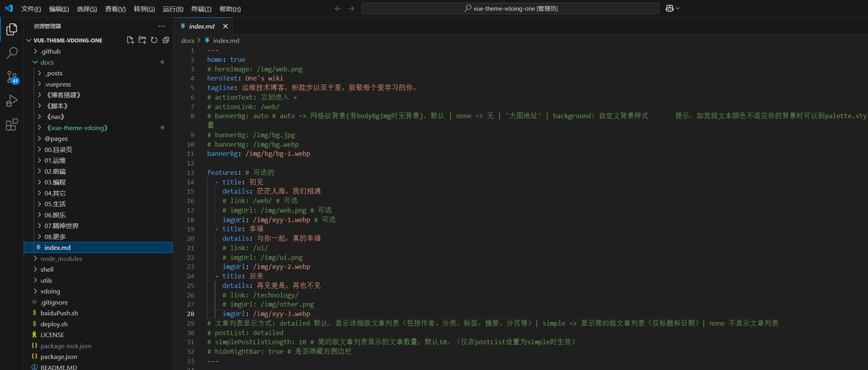Viewport: 868px width, 370px height.
Task: Open the Copilot dropdown arrow
Action: coord(677,8)
